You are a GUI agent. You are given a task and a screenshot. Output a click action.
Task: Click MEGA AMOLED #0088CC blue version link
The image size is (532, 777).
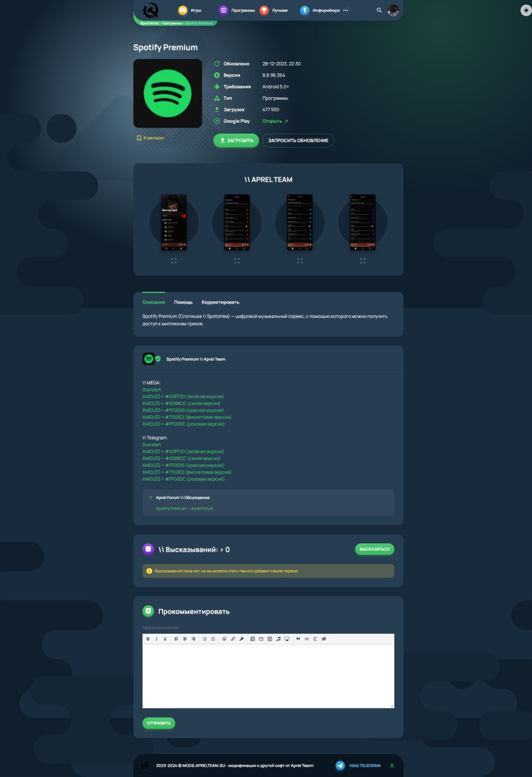tap(181, 403)
